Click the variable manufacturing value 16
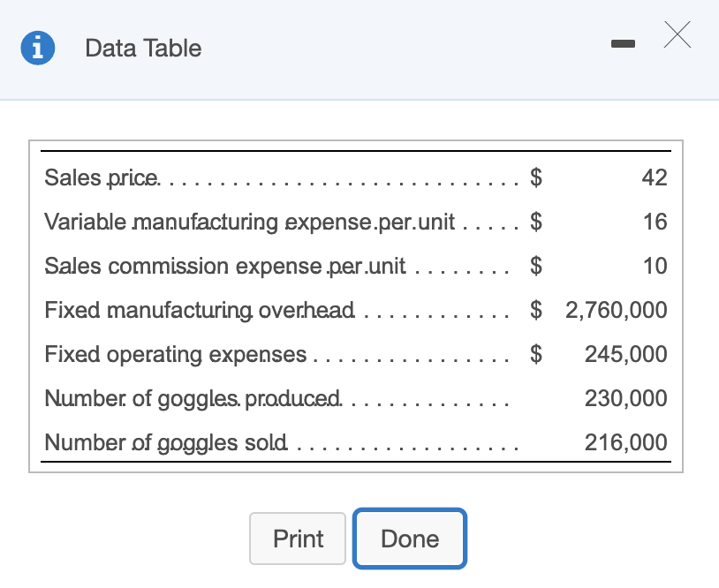 coord(655,222)
